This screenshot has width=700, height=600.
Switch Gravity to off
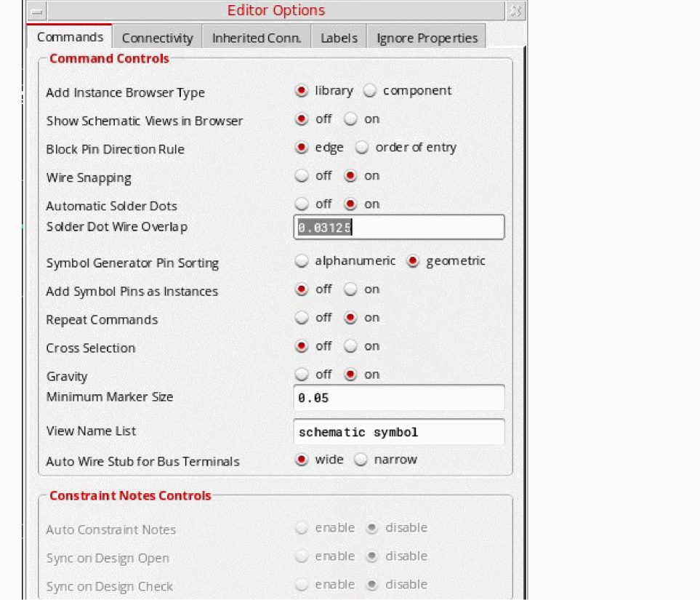coord(302,375)
